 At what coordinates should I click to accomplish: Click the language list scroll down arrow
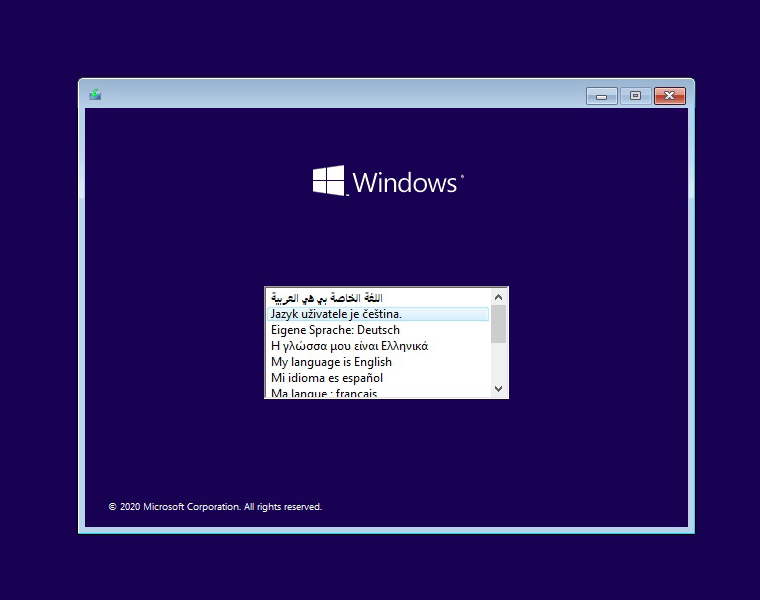coord(499,389)
